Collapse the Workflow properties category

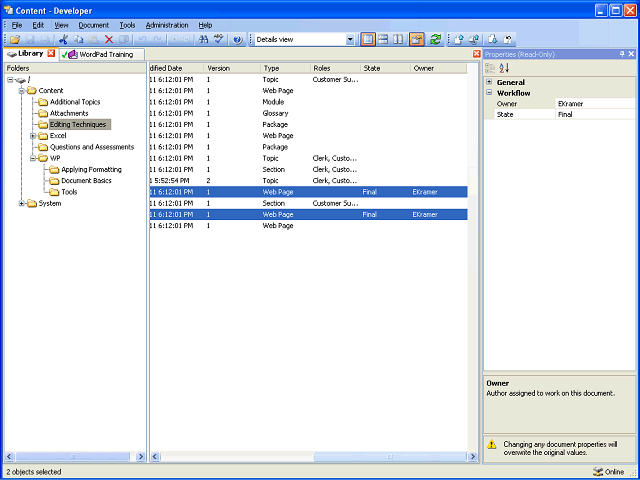(489, 93)
